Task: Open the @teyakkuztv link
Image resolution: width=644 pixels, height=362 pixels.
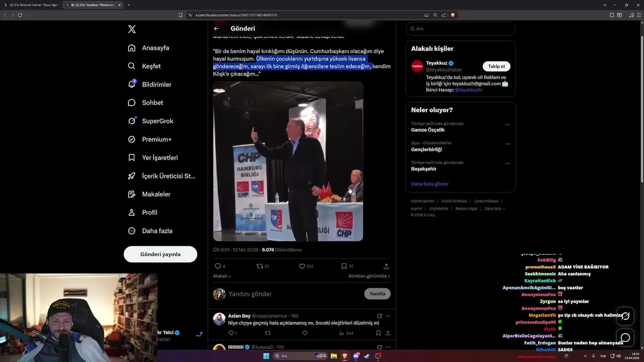Action: [x=468, y=90]
